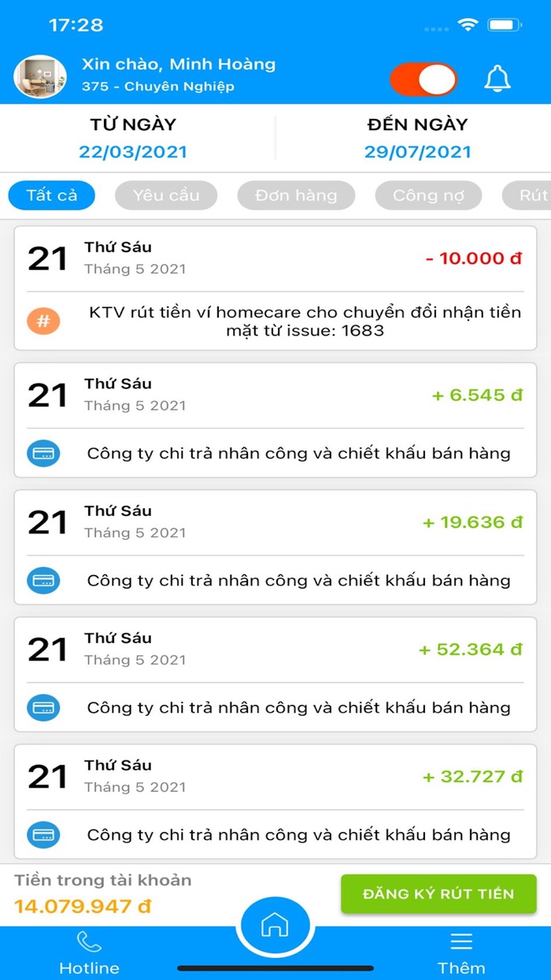Toggle the orange availability switch

click(x=423, y=80)
